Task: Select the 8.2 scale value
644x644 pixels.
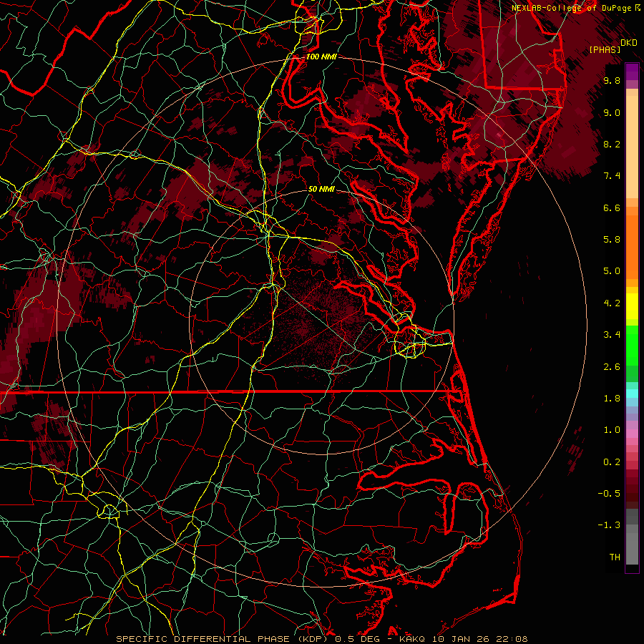Action: point(612,144)
